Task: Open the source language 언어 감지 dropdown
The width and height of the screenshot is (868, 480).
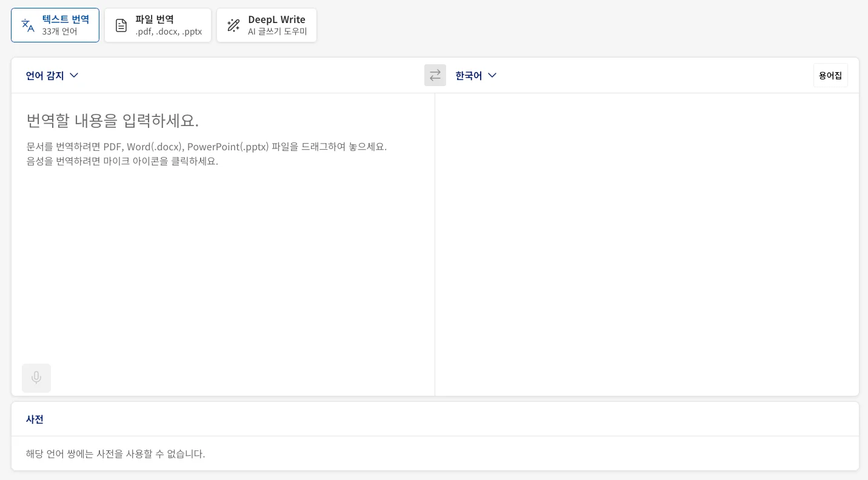Action: point(52,75)
